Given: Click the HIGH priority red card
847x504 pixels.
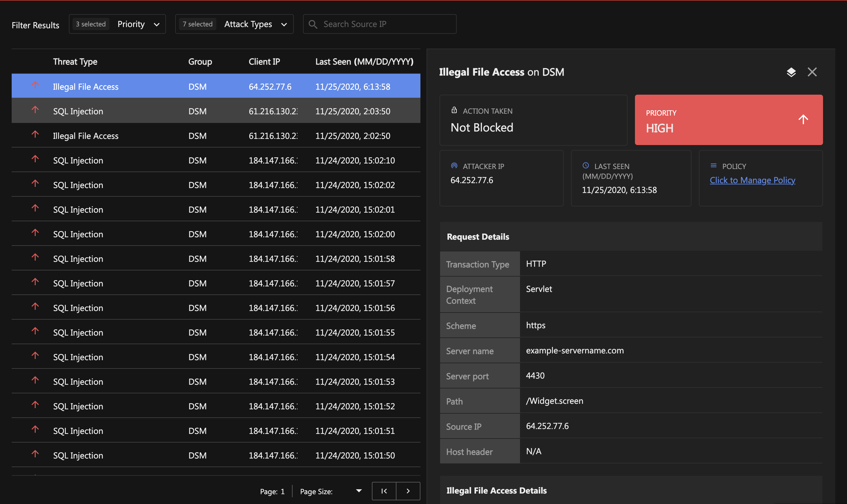Looking at the screenshot, I should coord(728,120).
